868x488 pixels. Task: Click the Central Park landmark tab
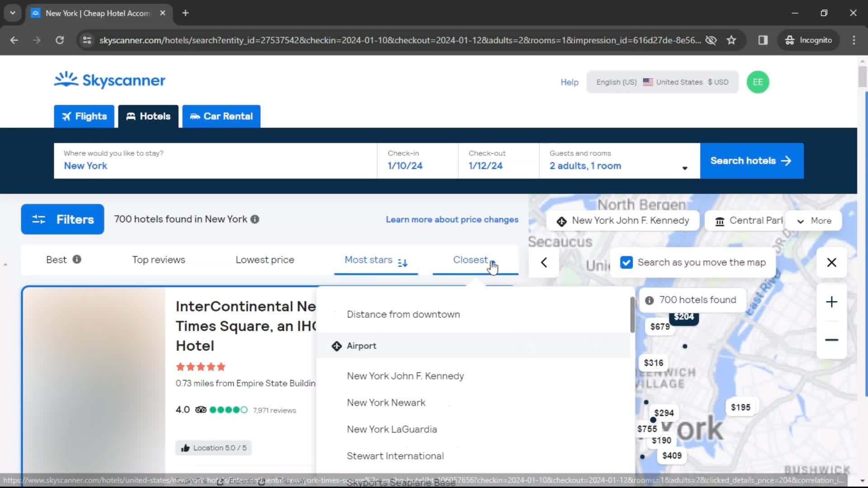(747, 221)
